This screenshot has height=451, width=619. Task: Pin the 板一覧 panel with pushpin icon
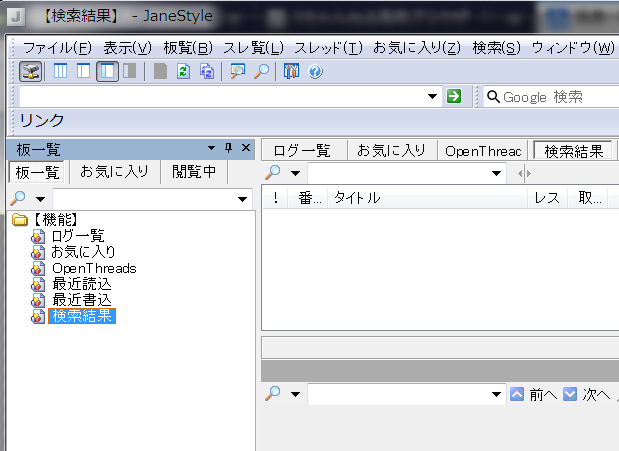pyautogui.click(x=228, y=148)
